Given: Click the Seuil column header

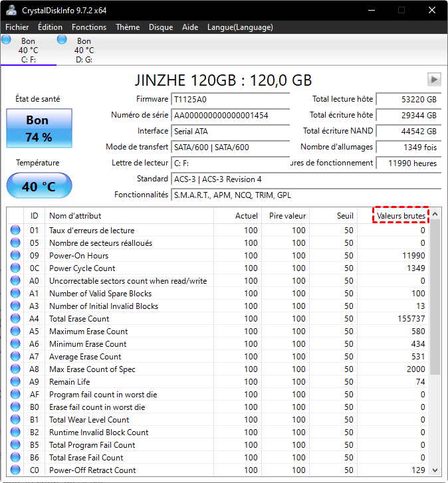Looking at the screenshot, I should [334, 216].
